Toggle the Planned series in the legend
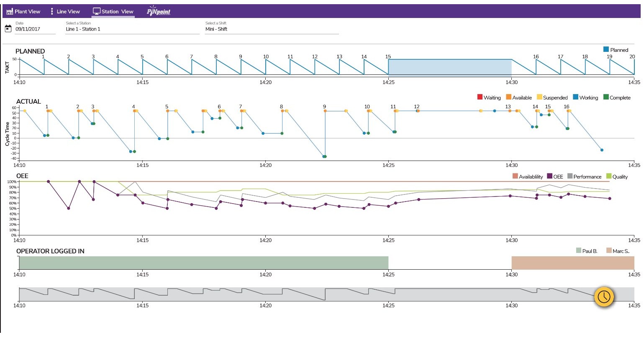Image resolution: width=644 pixels, height=337 pixels. 606,49
